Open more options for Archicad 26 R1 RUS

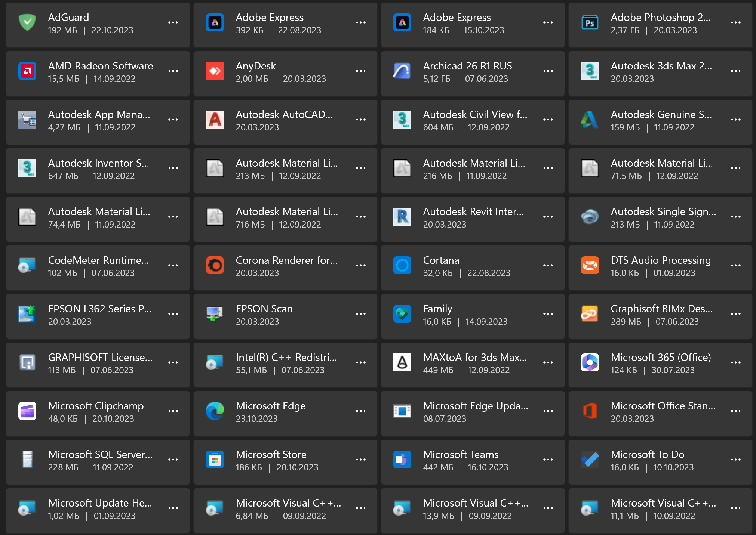click(548, 71)
